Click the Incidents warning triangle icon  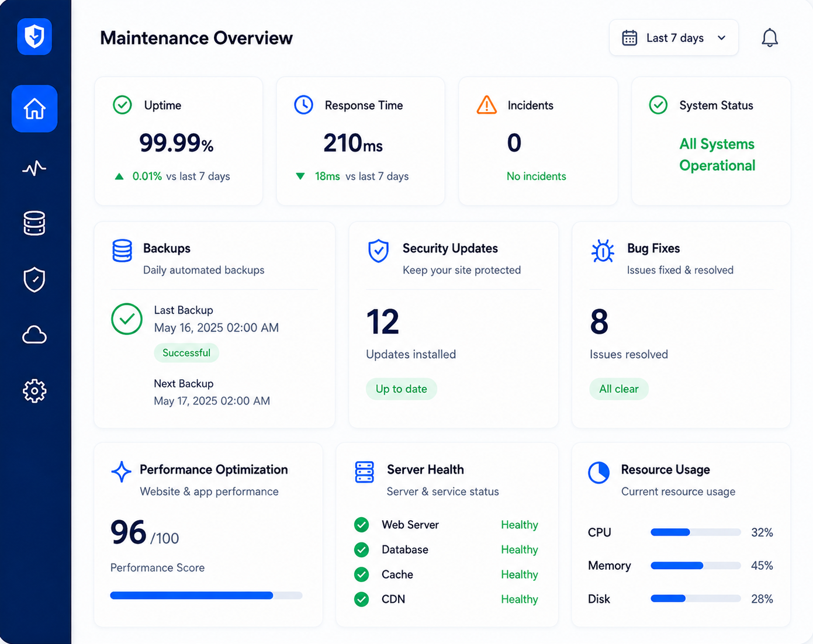[486, 105]
